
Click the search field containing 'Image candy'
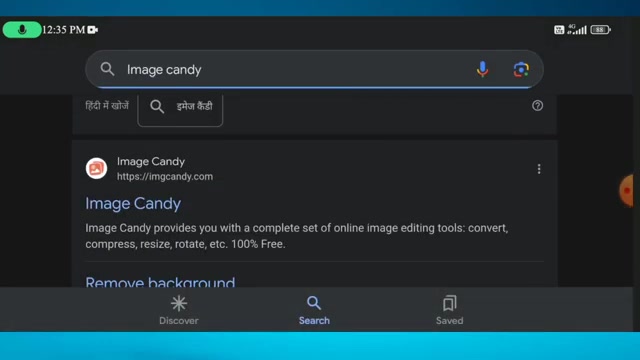tap(314, 69)
